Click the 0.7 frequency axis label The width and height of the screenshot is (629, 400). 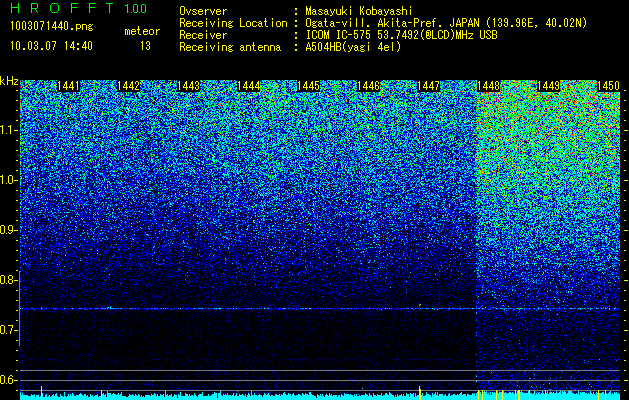tap(9, 330)
